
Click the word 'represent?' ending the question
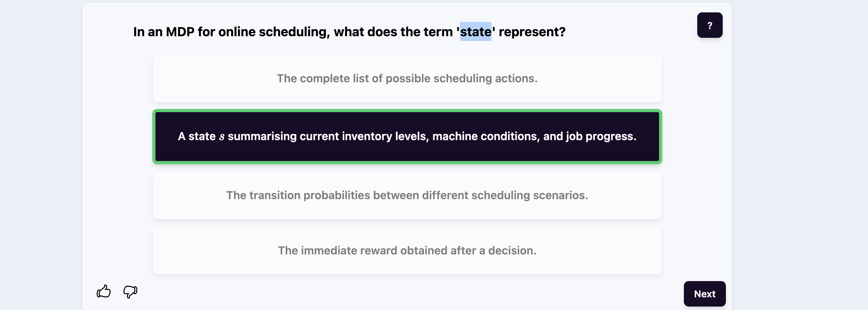click(x=532, y=32)
